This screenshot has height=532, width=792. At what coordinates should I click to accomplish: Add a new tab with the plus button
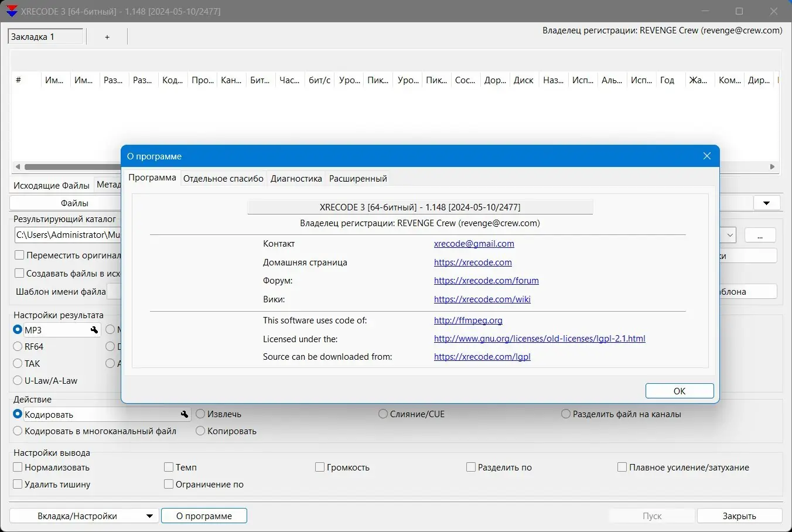click(107, 37)
